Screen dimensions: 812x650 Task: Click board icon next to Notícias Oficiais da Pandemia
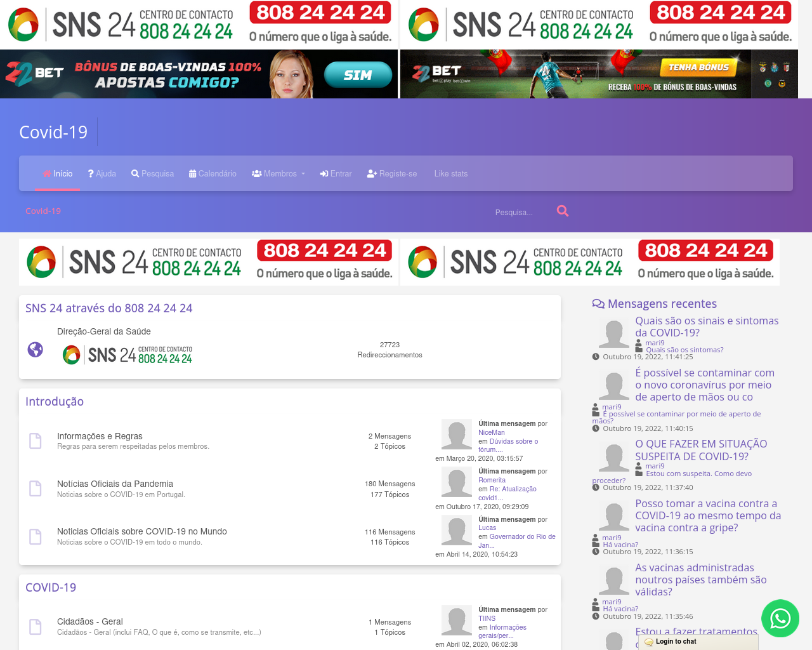point(36,488)
